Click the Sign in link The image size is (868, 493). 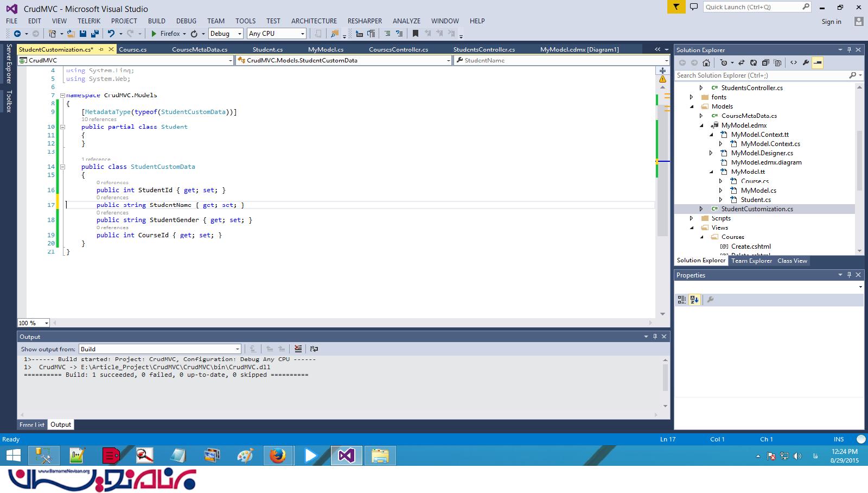[x=831, y=22]
